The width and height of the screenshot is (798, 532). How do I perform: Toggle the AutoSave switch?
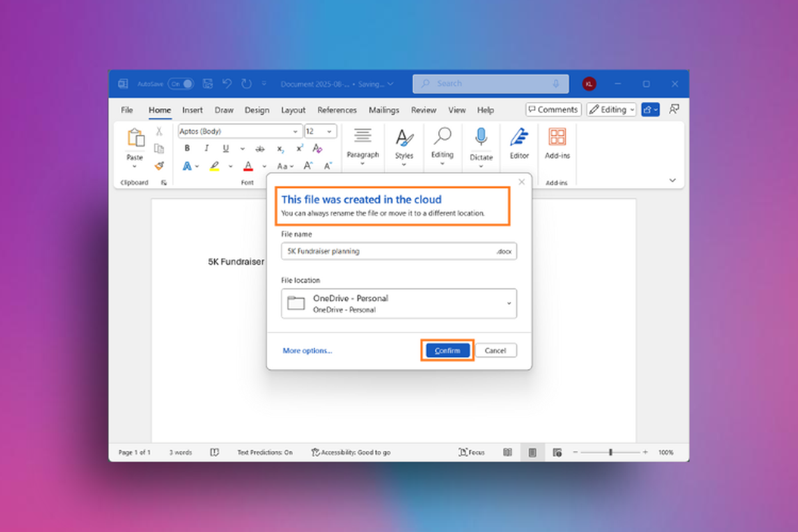point(180,84)
